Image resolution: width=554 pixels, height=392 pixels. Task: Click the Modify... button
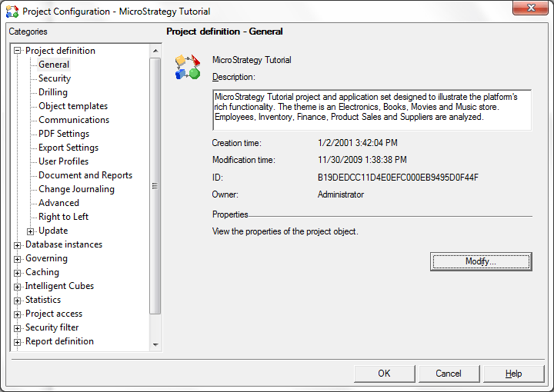tap(481, 261)
